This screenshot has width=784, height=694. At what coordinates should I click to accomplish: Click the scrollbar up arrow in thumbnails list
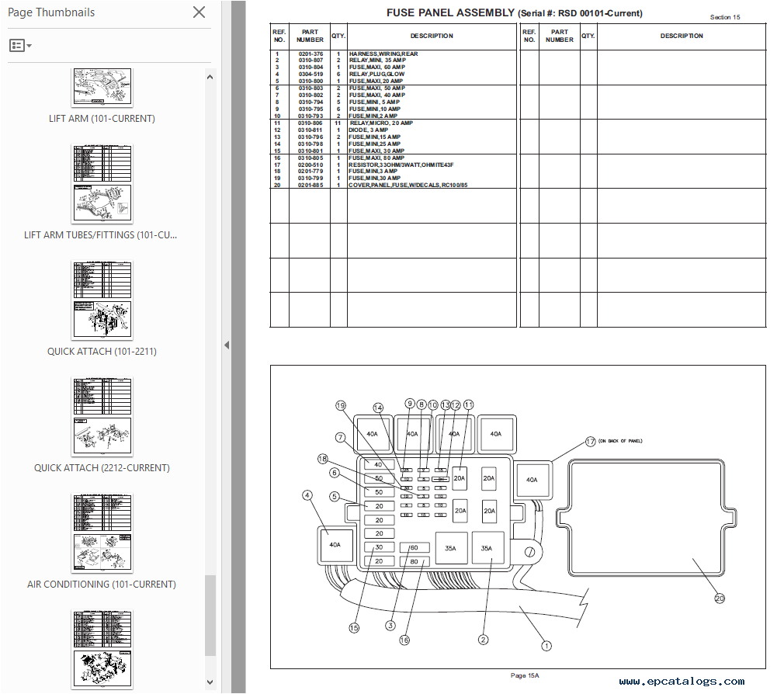tap(210, 76)
